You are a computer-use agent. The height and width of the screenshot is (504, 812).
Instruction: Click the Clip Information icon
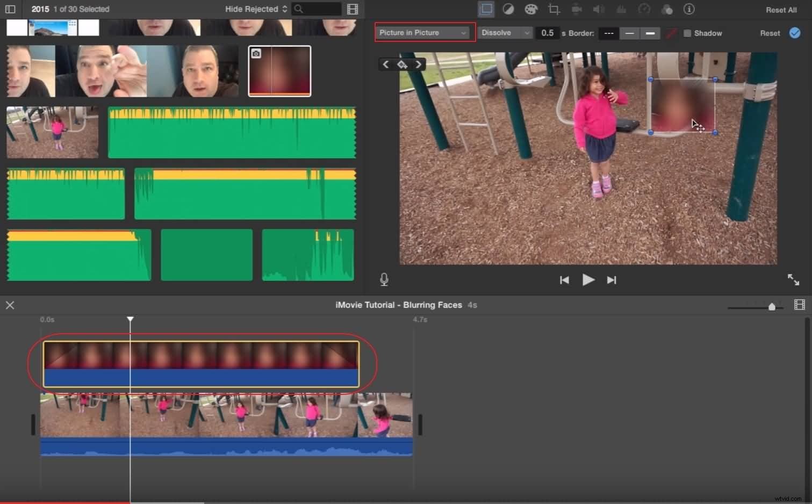[689, 9]
